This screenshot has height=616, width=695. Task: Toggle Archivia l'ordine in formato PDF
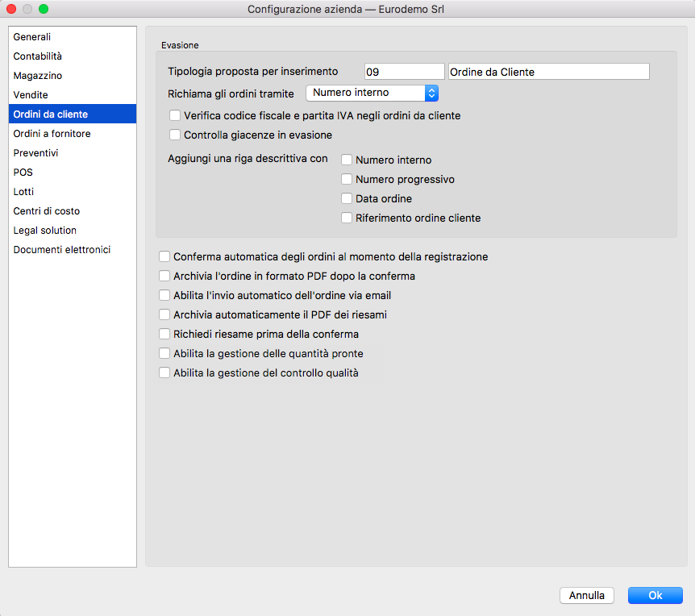[164, 276]
